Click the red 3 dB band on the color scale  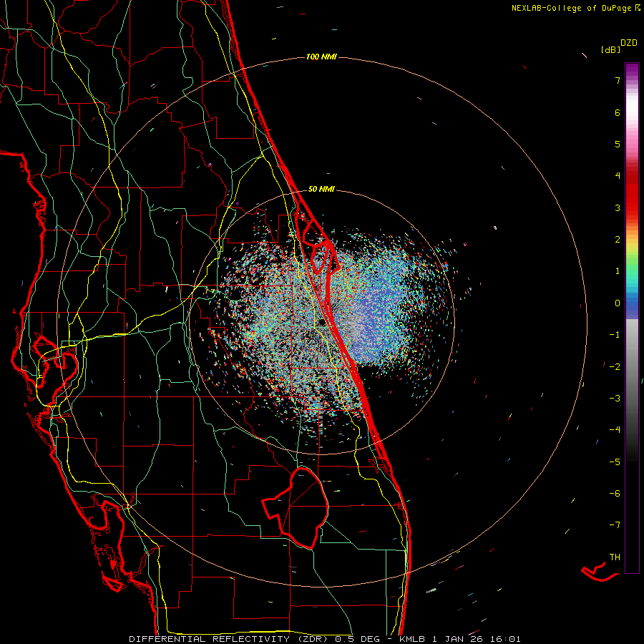[632, 208]
